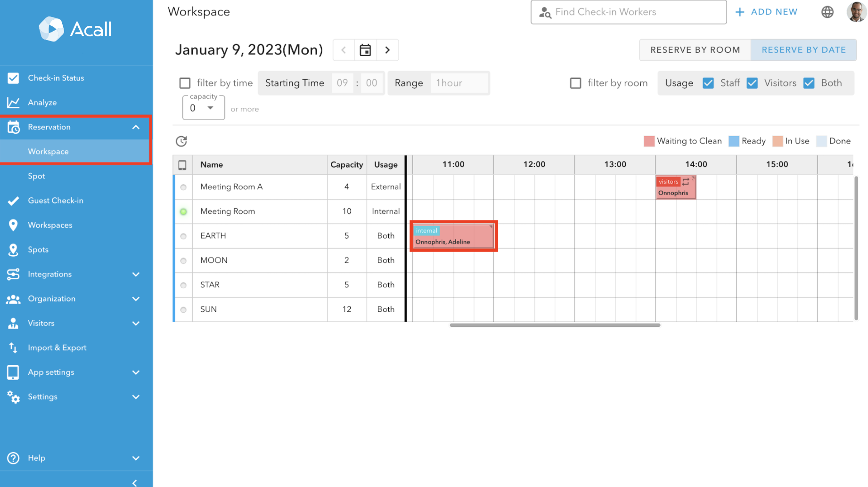The image size is (868, 487).
Task: Open the Analyze menu item
Action: [76, 103]
